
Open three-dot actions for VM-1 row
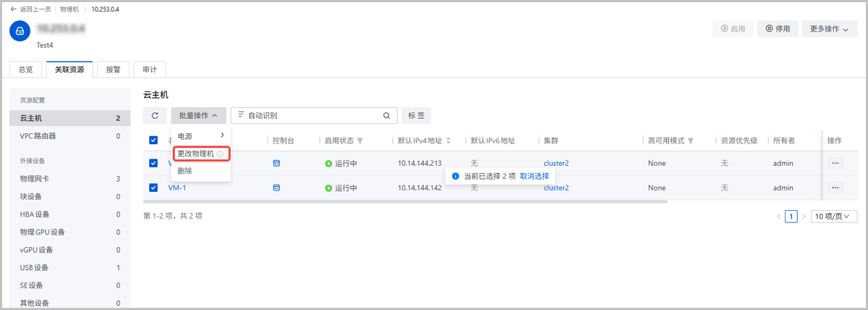click(835, 188)
